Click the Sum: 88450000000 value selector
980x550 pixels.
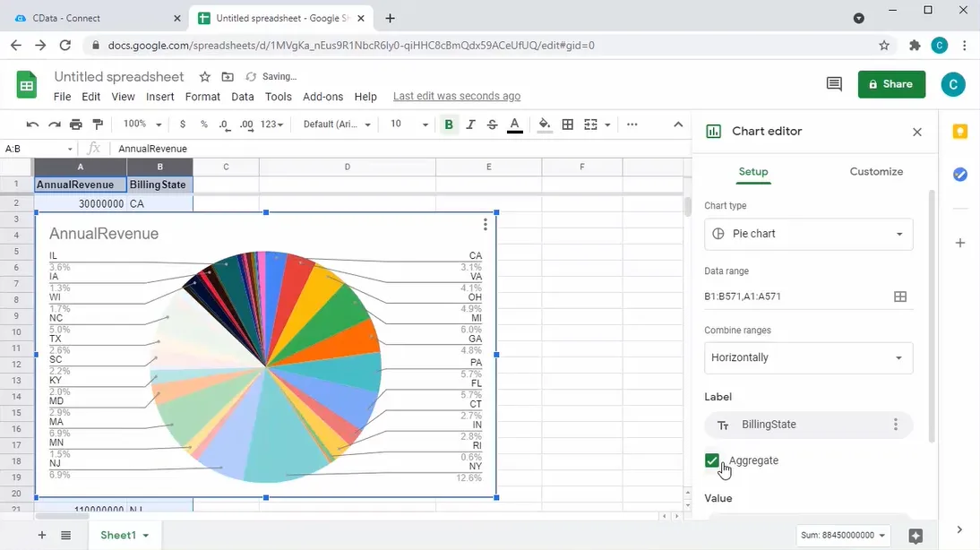tap(841, 535)
